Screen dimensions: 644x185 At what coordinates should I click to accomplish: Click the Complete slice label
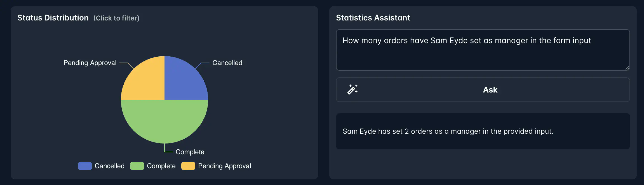(x=190, y=152)
